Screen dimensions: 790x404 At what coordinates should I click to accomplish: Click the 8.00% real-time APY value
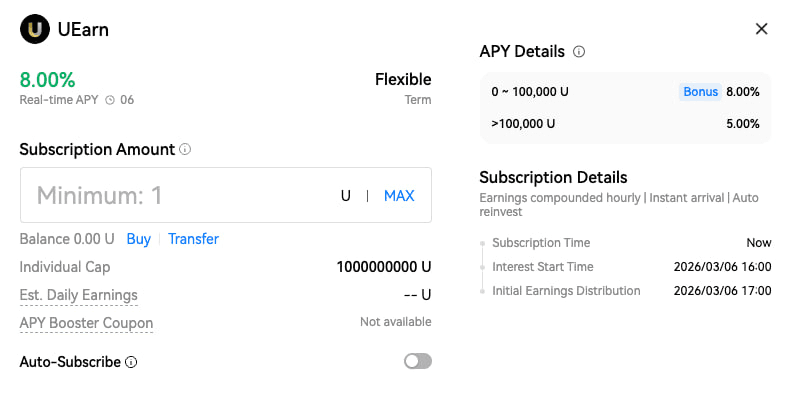pos(47,80)
